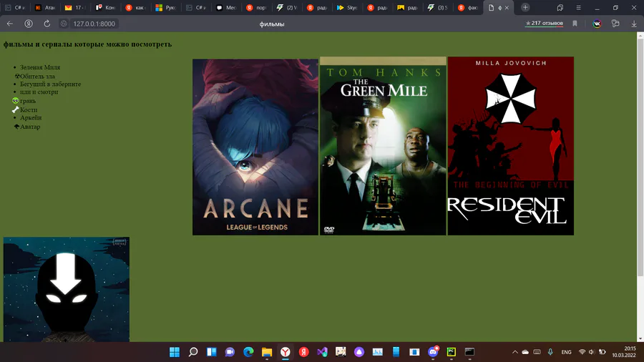The height and width of the screenshot is (362, 644).
Task: Open the 217 отзывов reviews indicator
Action: click(545, 24)
